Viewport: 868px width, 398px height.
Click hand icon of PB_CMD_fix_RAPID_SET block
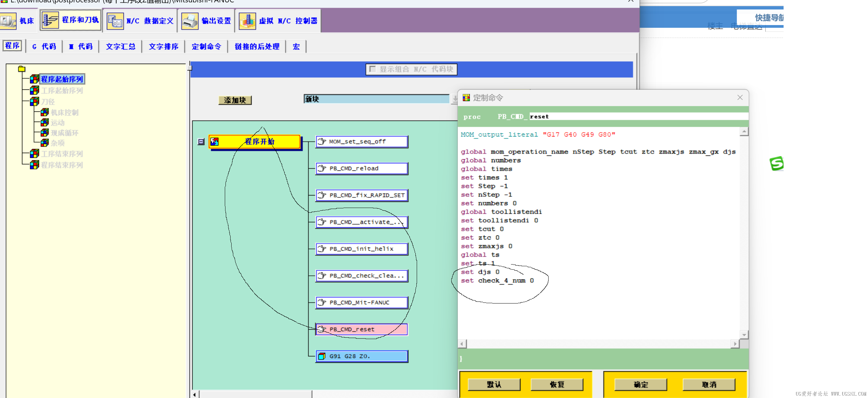point(322,195)
